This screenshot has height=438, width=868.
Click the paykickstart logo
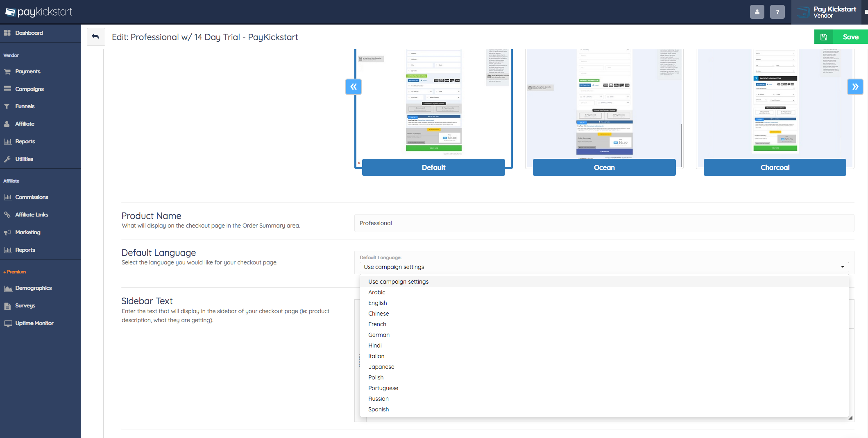39,12
